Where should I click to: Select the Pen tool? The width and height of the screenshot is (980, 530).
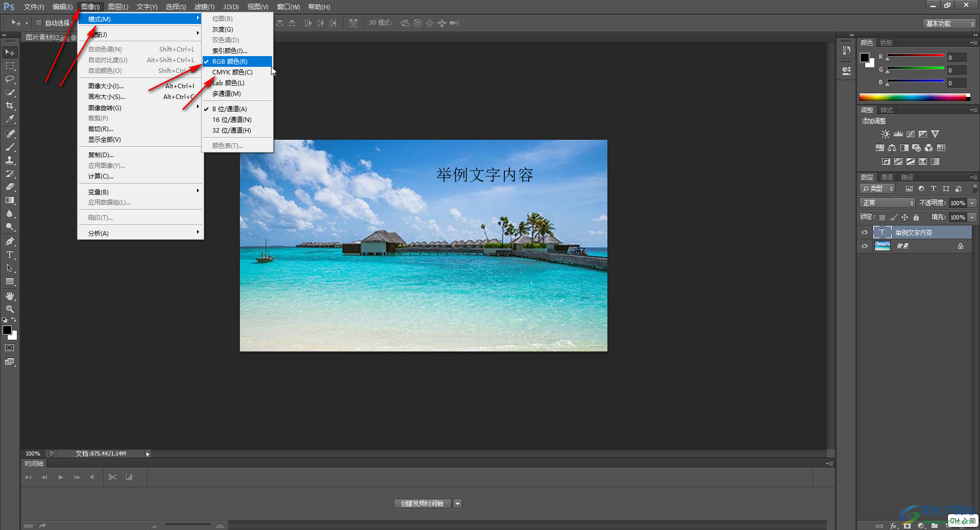(x=10, y=241)
